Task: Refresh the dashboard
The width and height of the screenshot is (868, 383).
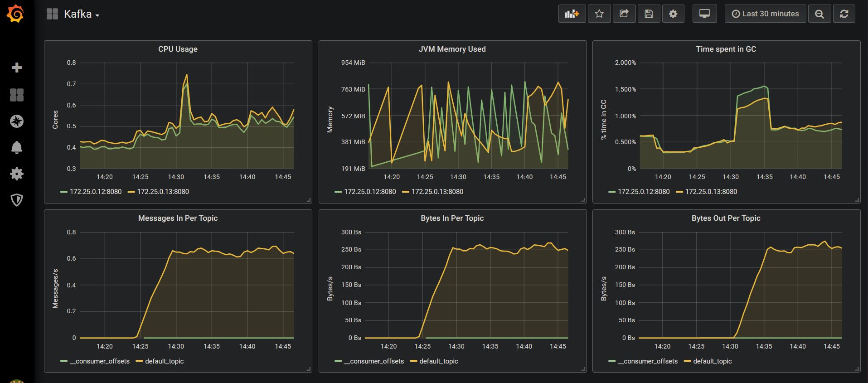Action: tap(844, 14)
